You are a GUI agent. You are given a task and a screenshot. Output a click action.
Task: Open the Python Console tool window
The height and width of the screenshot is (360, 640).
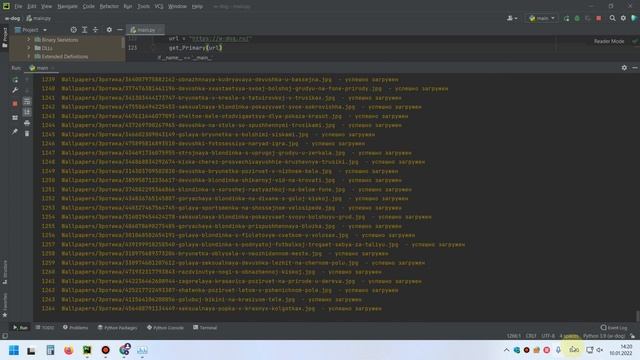point(165,327)
